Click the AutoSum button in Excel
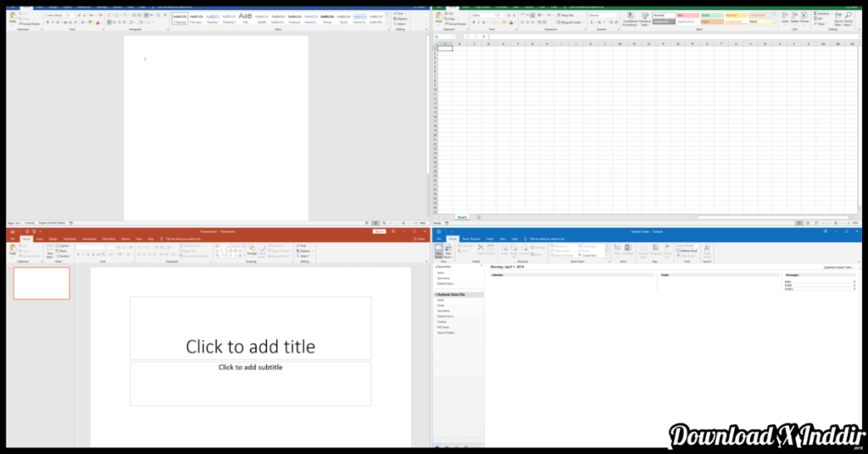 (x=823, y=14)
